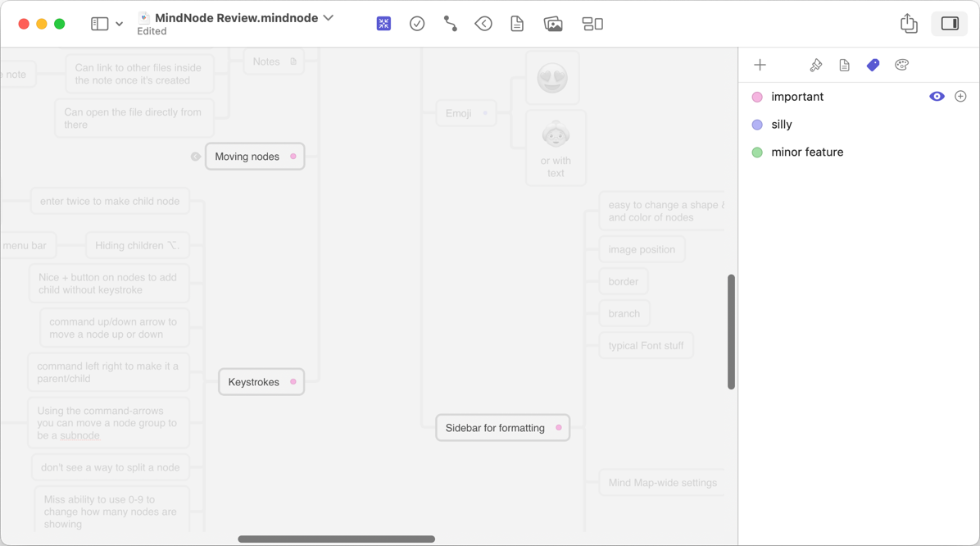Screen dimensions: 980x546
Task: Click the connection line icon in the toolbar
Action: click(450, 24)
